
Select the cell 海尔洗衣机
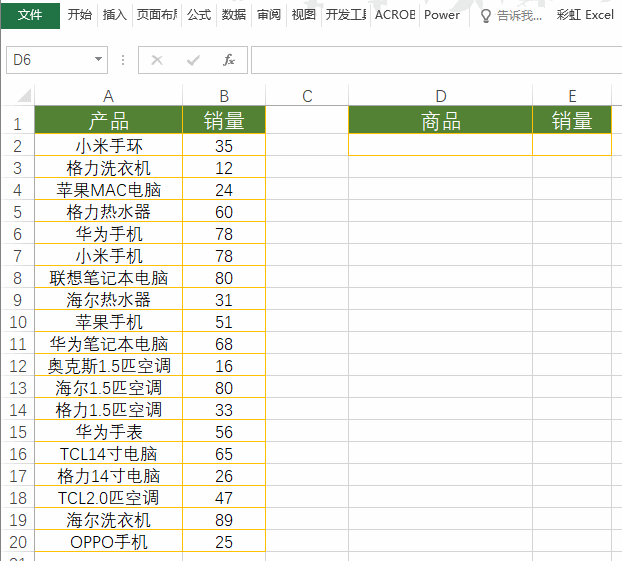click(x=108, y=520)
